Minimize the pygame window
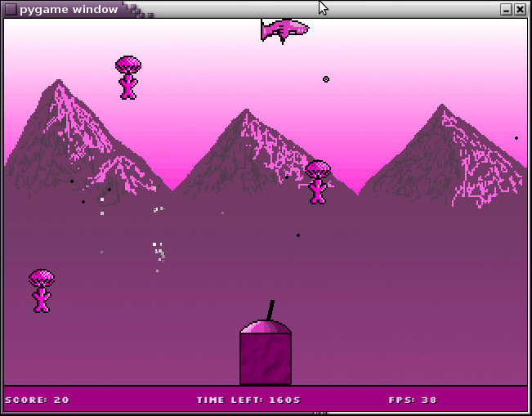Image resolution: width=532 pixels, height=416 pixels. (x=506, y=10)
